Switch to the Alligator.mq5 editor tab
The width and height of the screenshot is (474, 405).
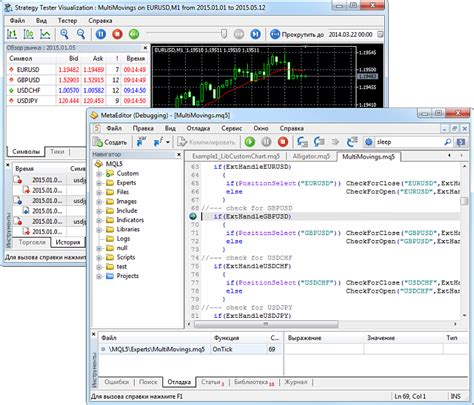(311, 156)
